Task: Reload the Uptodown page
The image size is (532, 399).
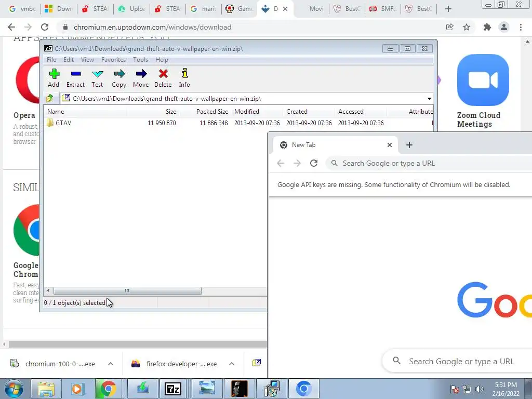Action: (45, 27)
